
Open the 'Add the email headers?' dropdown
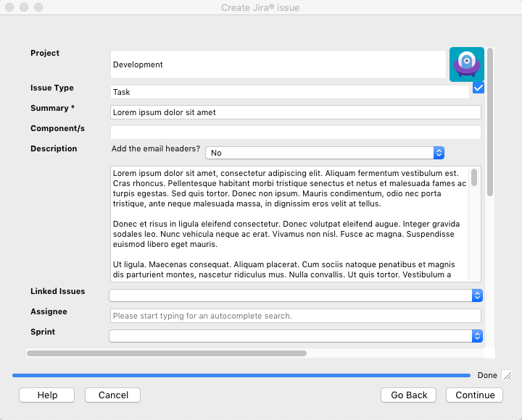(x=325, y=153)
